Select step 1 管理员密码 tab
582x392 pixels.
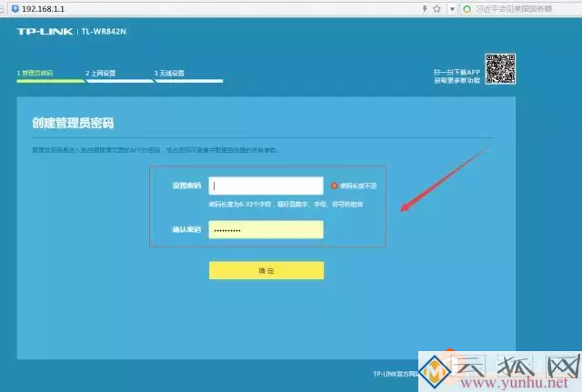pyautogui.click(x=51, y=75)
